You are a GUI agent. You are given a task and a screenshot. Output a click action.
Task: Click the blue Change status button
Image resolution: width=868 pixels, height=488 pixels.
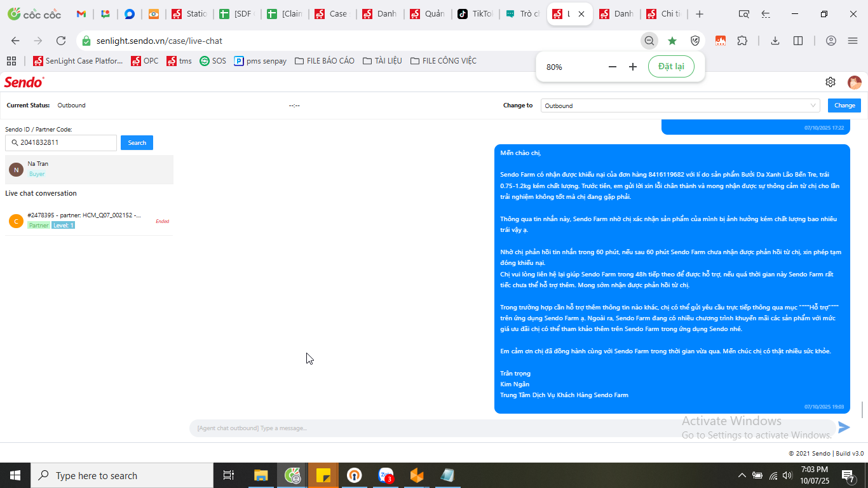(x=844, y=105)
